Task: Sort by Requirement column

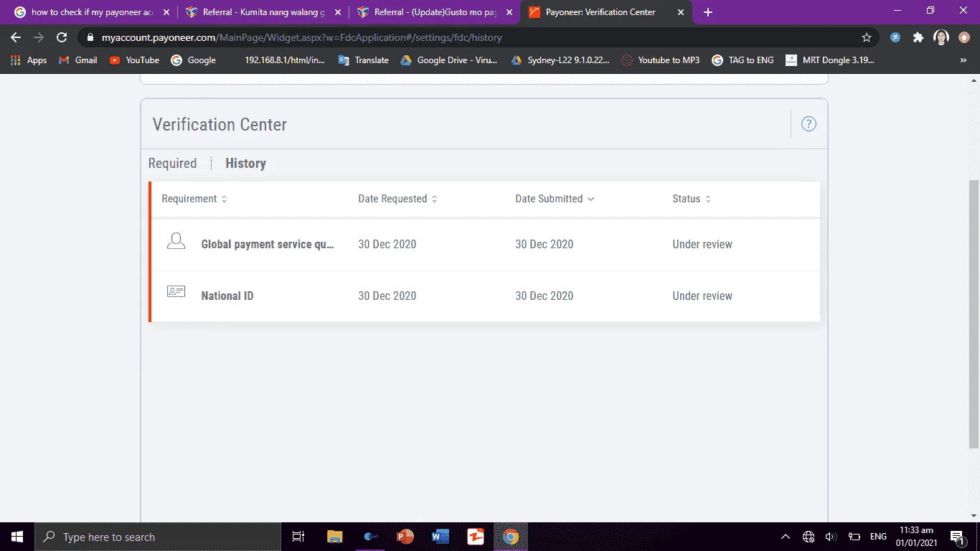Action: click(x=194, y=199)
